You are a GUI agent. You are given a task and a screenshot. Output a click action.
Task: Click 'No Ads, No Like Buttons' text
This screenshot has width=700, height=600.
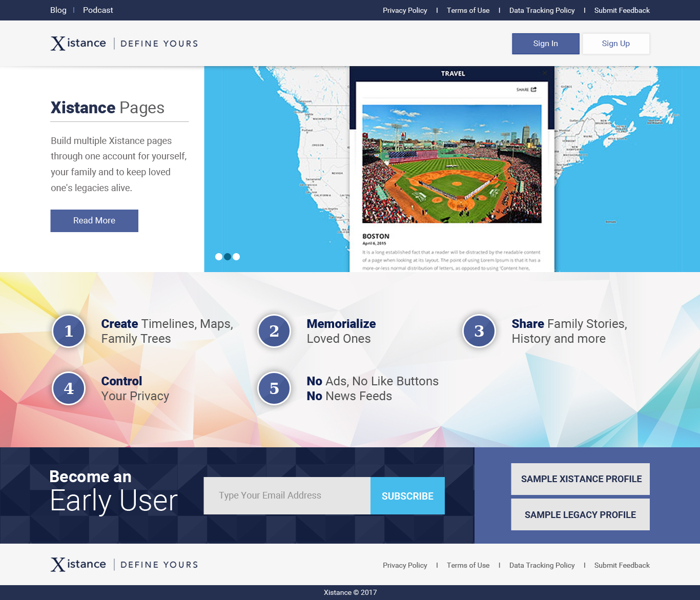[373, 381]
